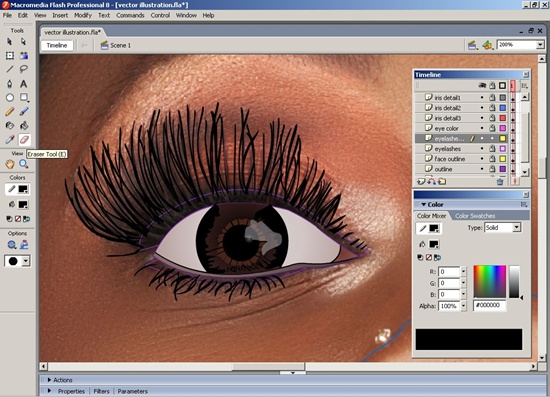Click the Edit Symbols icon

[x=488, y=45]
